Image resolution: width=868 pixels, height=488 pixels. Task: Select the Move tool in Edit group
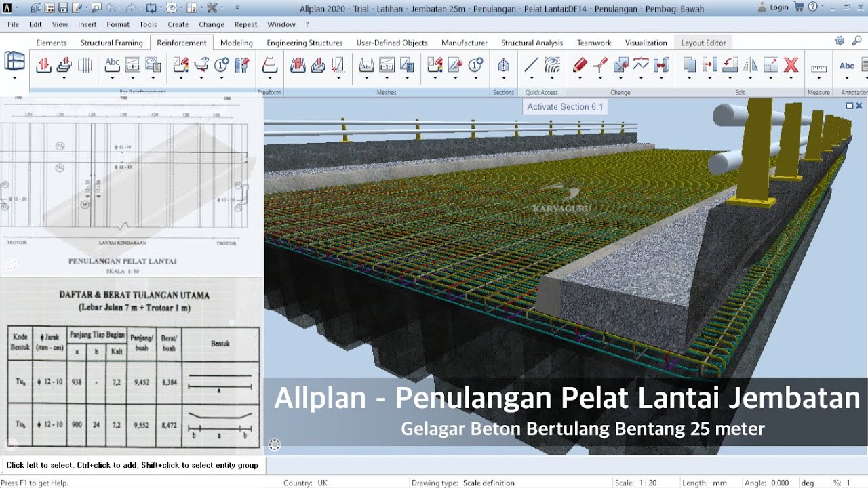tap(710, 65)
